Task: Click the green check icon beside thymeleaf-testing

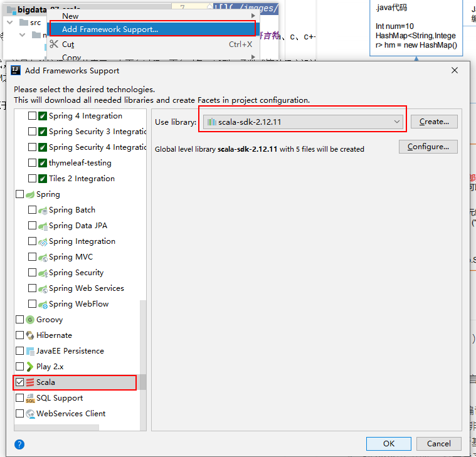Action: [x=43, y=163]
